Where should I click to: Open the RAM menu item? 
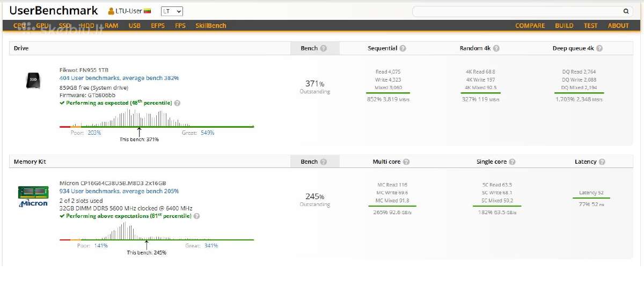point(112,26)
